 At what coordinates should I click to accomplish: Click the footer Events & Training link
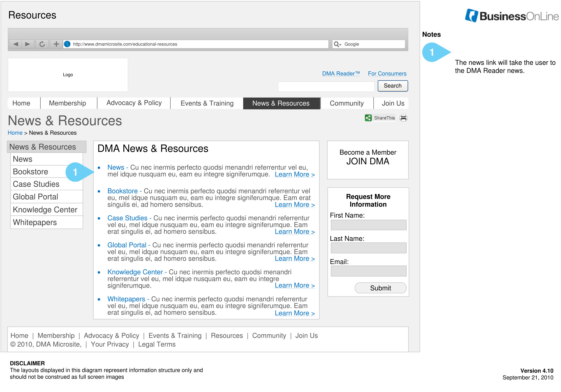click(175, 335)
